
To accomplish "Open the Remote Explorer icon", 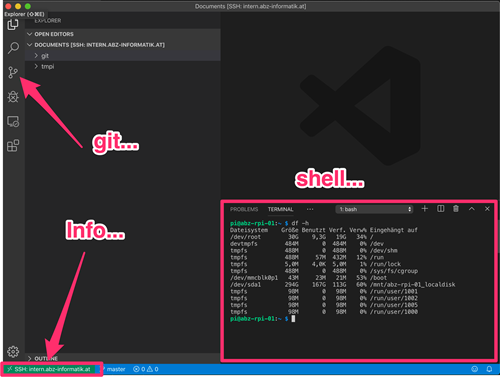I will [13, 122].
